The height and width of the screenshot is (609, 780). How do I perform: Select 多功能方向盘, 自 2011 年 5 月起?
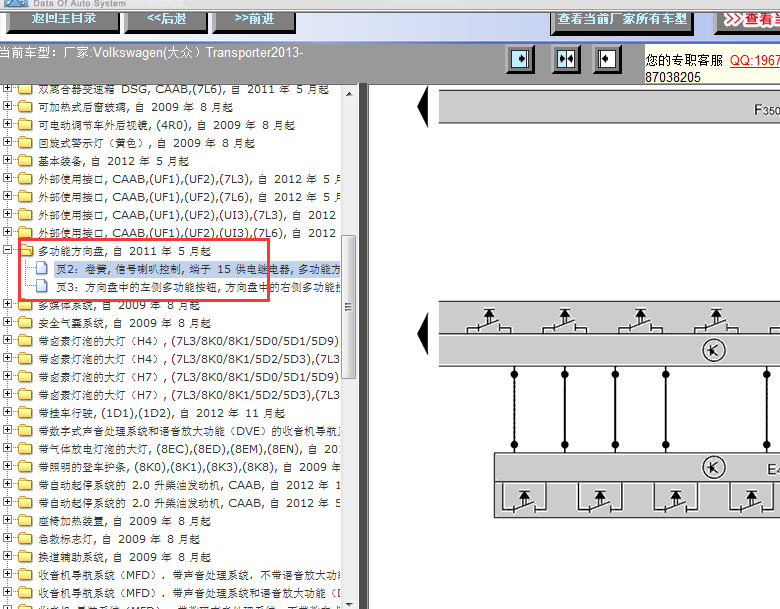pos(124,251)
